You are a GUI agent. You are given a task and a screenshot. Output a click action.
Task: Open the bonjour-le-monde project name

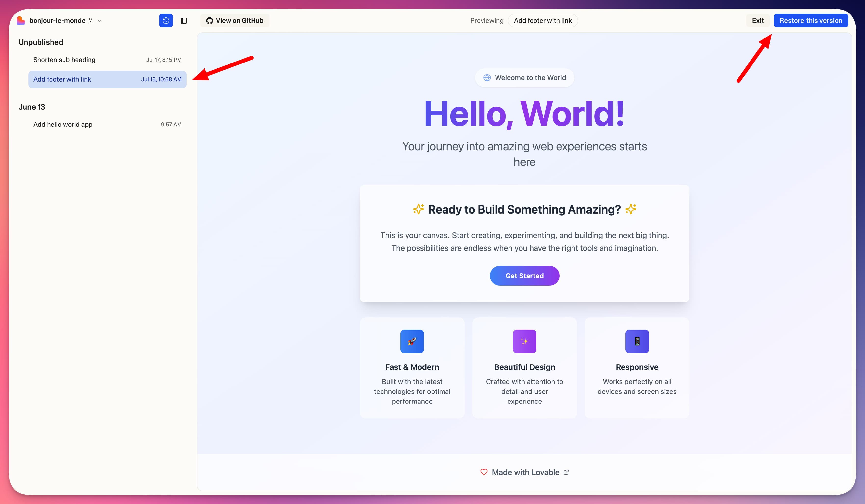click(57, 21)
